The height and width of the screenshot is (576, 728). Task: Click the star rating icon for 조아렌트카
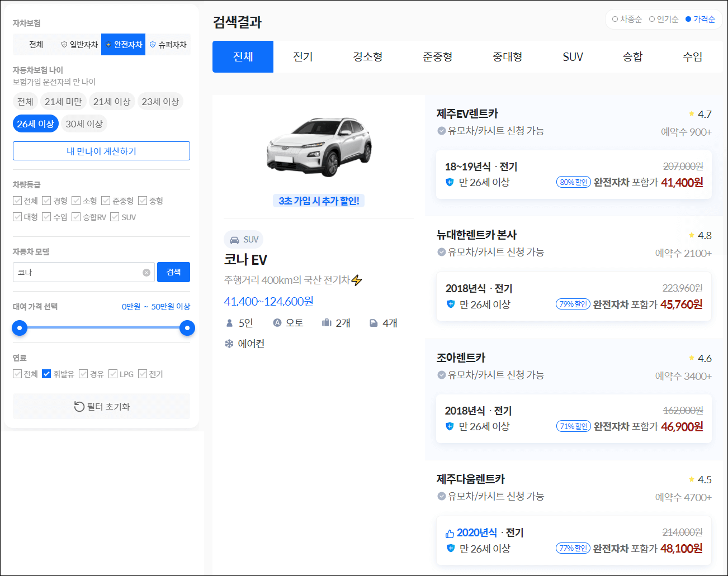(692, 358)
